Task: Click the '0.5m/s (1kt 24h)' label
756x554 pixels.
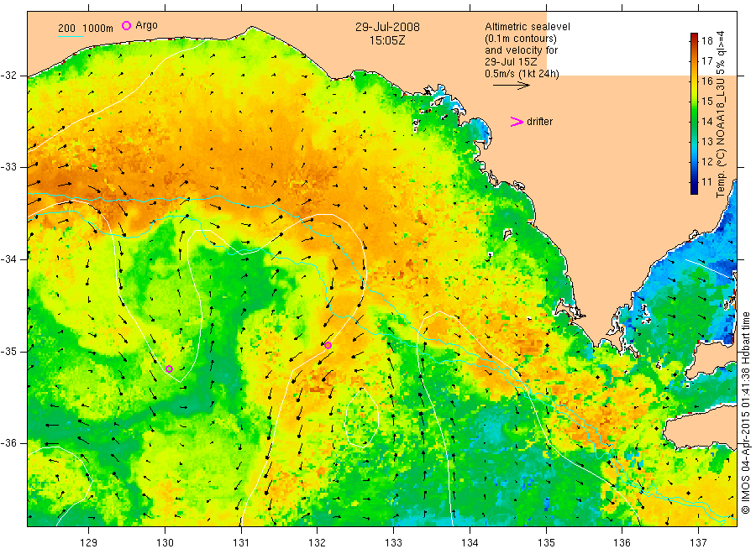Action: 522,74
